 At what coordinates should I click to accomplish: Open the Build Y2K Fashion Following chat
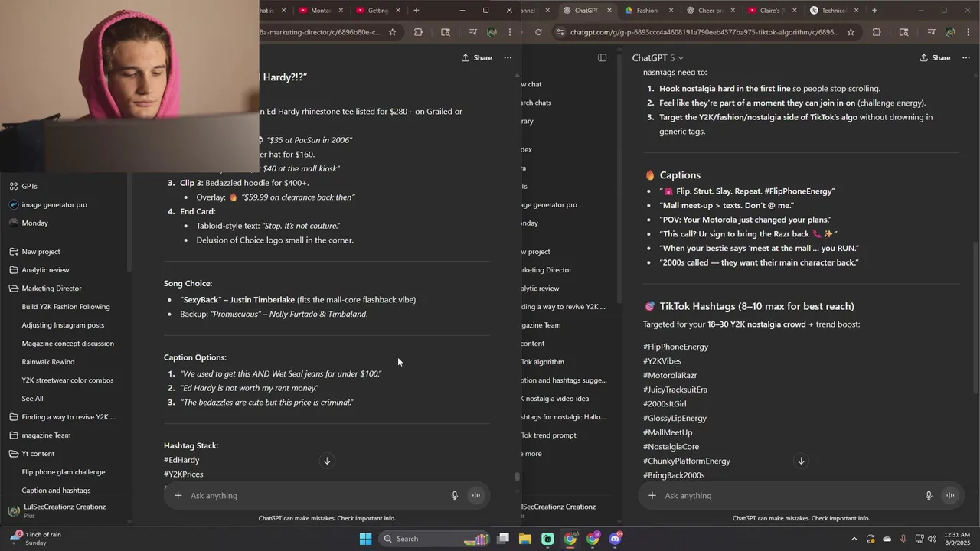[66, 307]
